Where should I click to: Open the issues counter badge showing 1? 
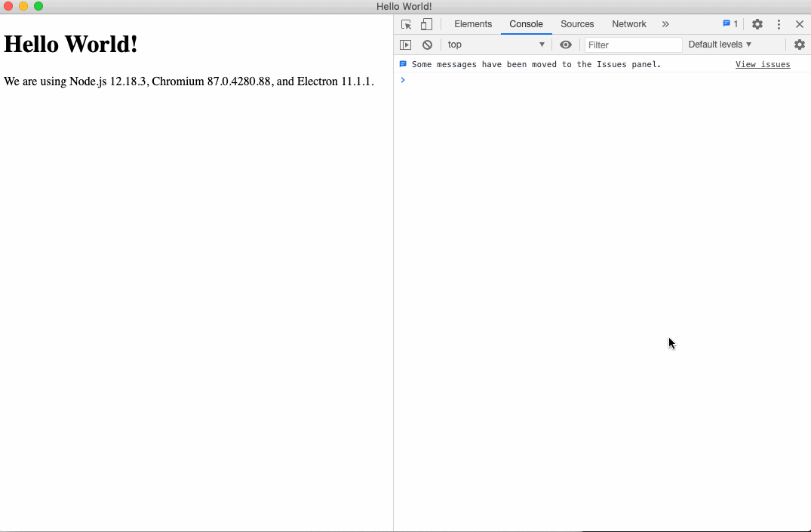[730, 24]
